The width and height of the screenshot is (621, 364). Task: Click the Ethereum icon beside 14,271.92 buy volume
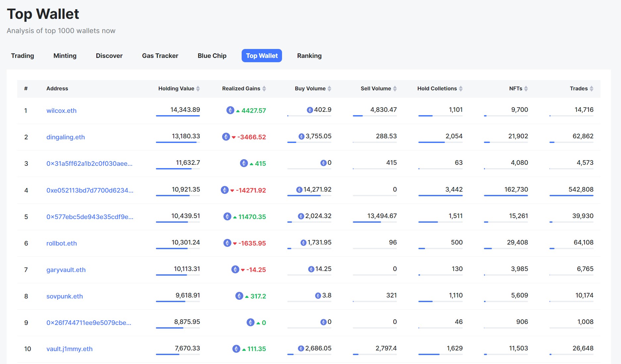click(x=299, y=190)
